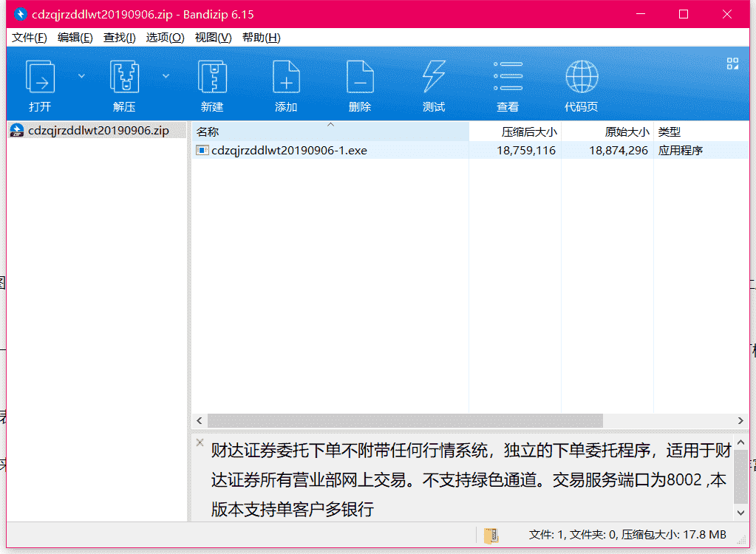Screen dimensions: 756x554
Task: Click compressed size value 18,759,116
Action: click(x=526, y=150)
